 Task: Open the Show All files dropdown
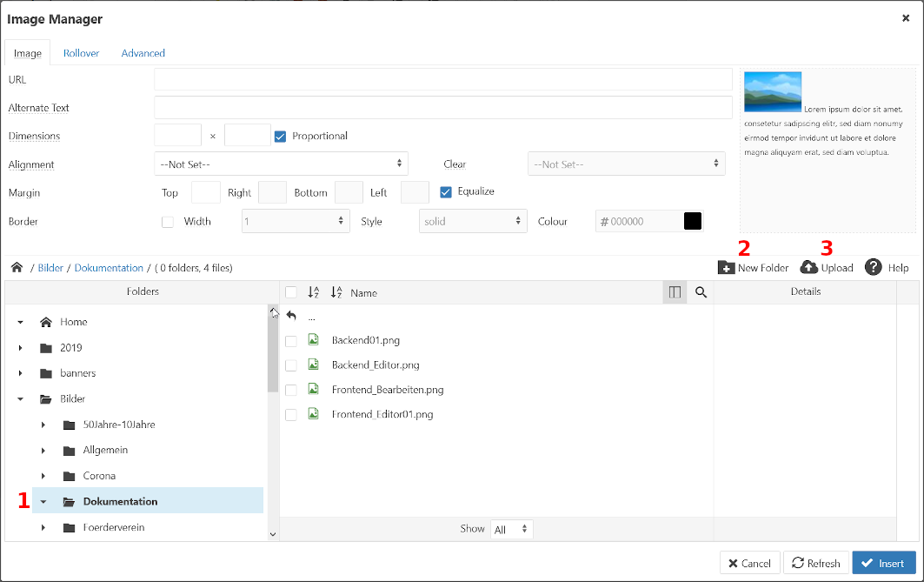511,529
